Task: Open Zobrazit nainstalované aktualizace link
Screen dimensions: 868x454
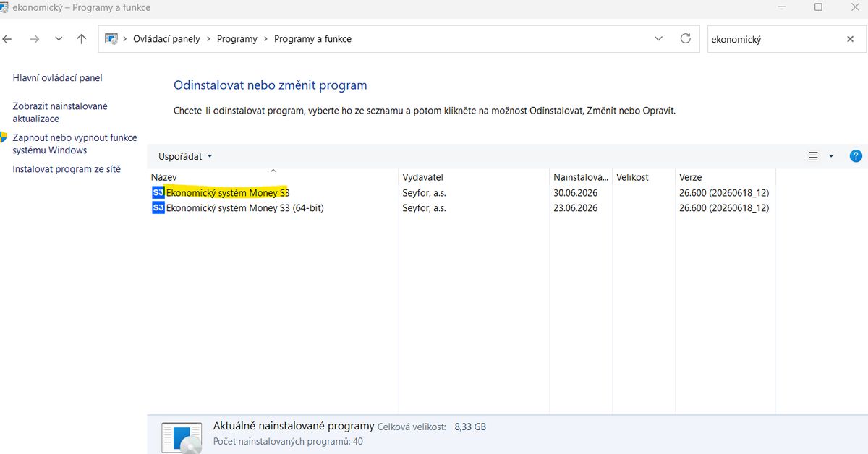Action: pyautogui.click(x=60, y=112)
